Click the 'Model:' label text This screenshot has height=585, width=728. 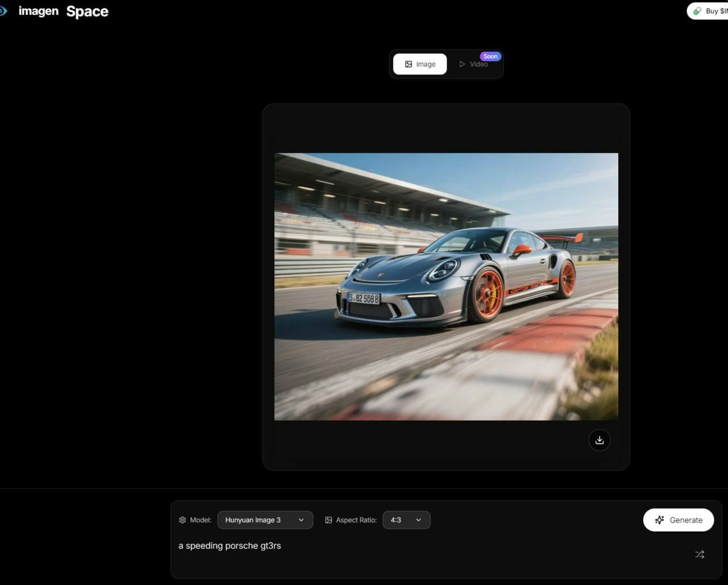click(x=200, y=520)
